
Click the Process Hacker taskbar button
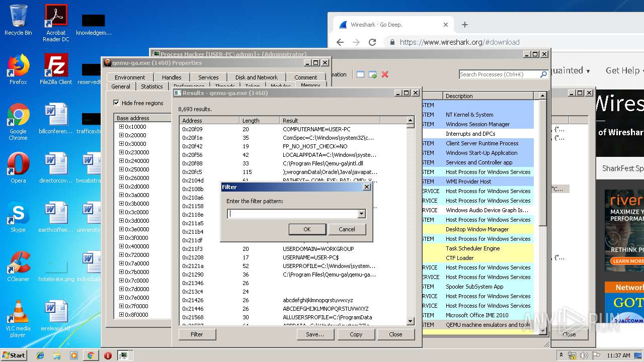(x=123, y=355)
